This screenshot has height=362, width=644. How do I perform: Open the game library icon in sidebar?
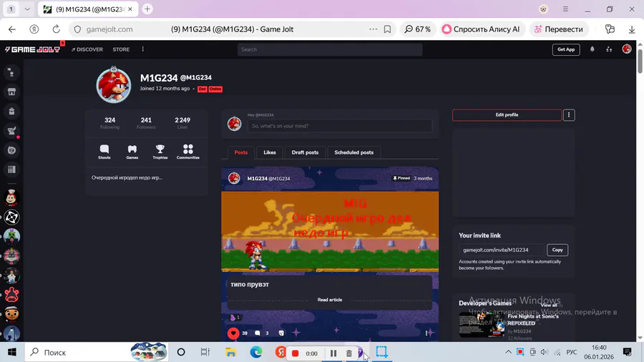(11, 170)
